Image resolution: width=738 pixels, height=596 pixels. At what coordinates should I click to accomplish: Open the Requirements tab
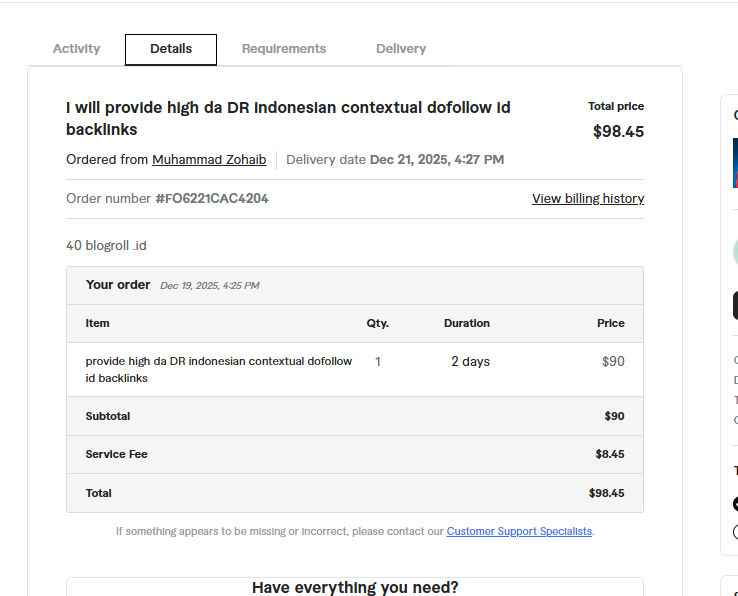click(284, 49)
